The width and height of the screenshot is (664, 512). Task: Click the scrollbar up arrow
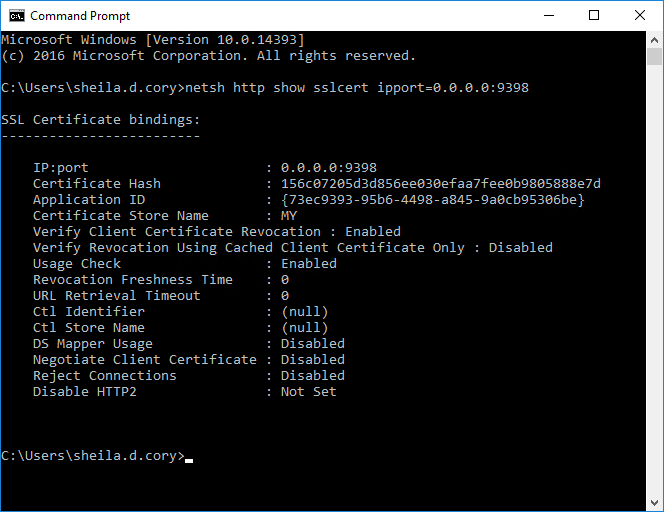(655, 38)
